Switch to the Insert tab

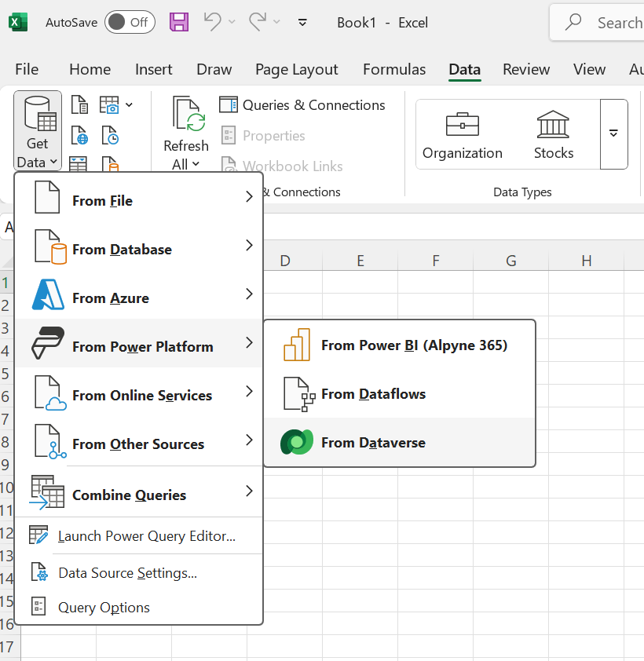[x=153, y=69]
